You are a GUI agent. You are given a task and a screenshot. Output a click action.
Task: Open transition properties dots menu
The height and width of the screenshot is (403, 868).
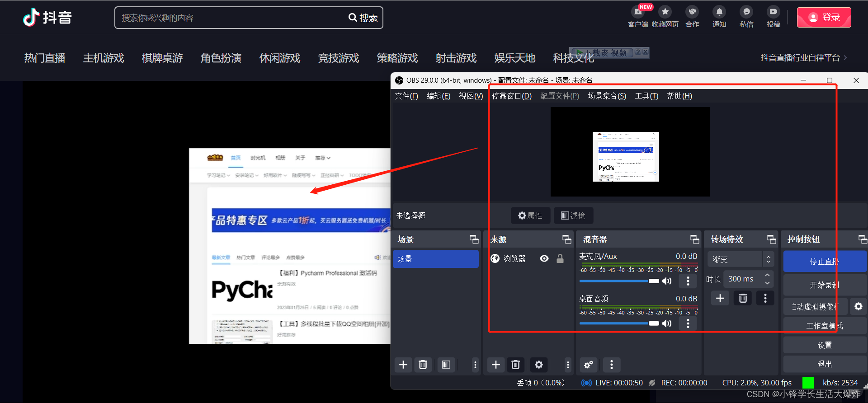765,298
